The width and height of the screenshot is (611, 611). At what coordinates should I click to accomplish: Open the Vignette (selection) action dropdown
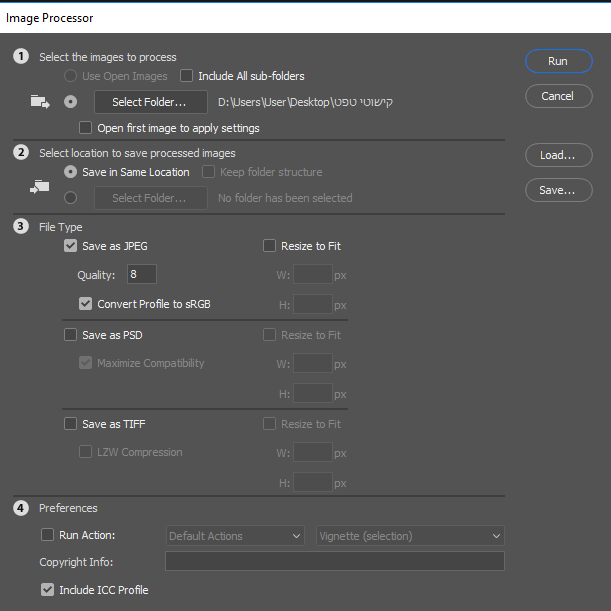tap(410, 536)
